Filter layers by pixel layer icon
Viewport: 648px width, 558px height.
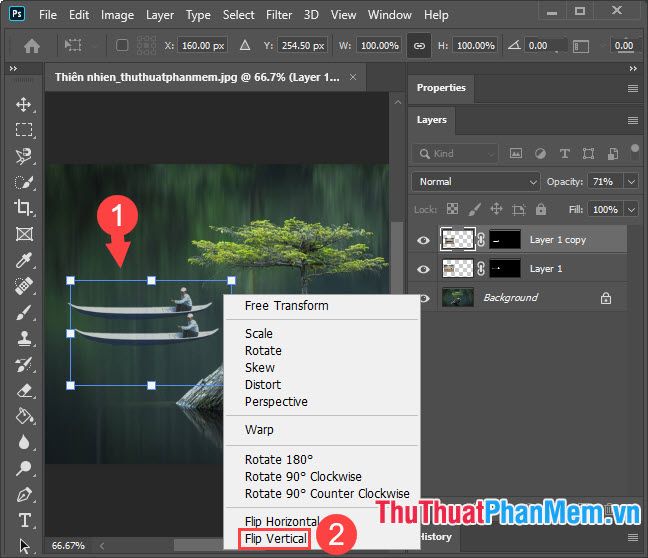coord(516,154)
